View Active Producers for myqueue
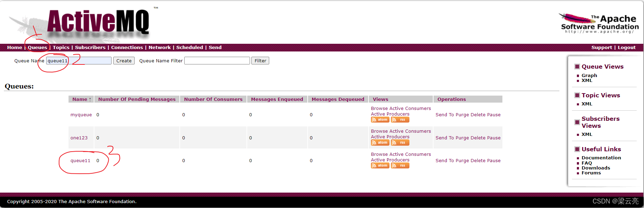Screen dimensions: 644x208 click(x=390, y=114)
